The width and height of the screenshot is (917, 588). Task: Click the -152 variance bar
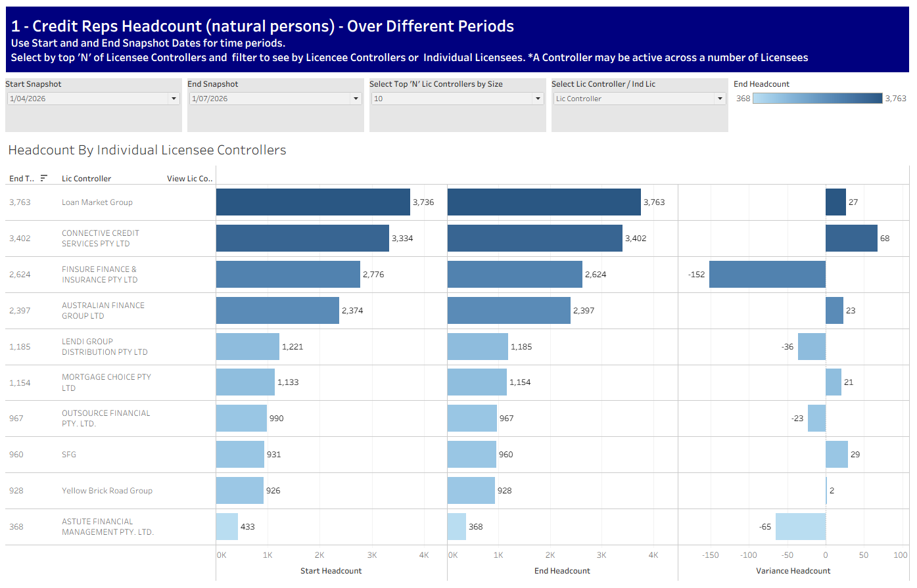point(768,275)
